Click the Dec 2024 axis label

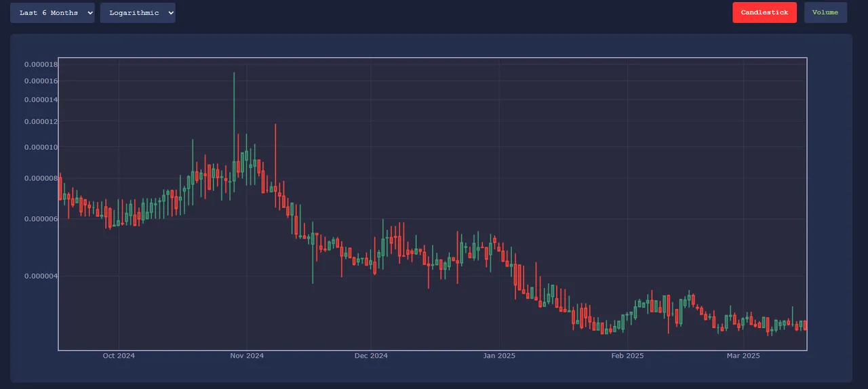tap(371, 356)
